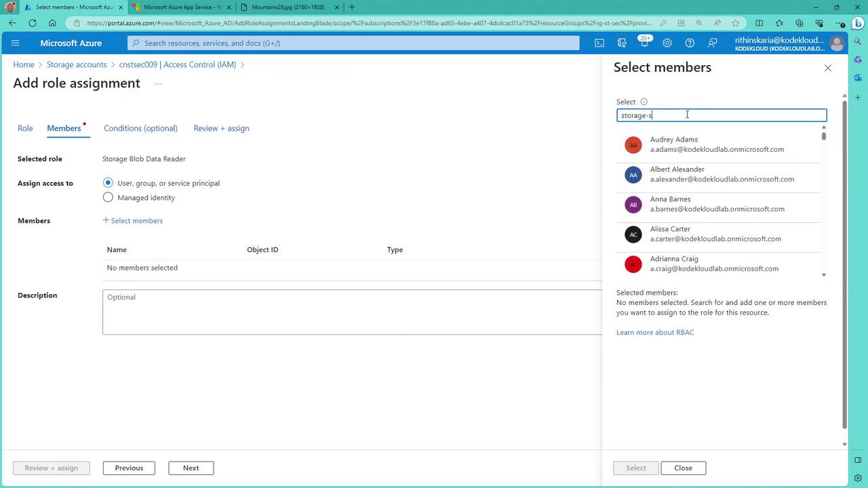Click the Microsoft Azure home logo text
Viewport: 868px width, 488px height.
(71, 43)
